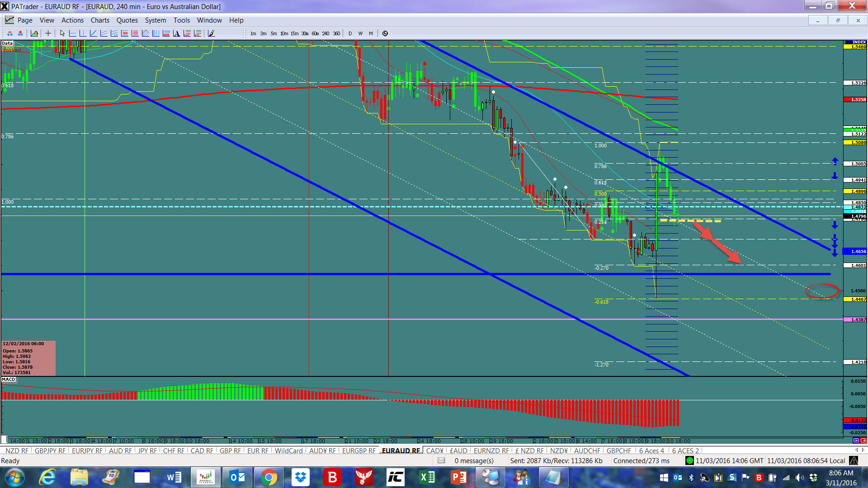
Task: Open the trendline drawing tool
Action: click(x=93, y=33)
